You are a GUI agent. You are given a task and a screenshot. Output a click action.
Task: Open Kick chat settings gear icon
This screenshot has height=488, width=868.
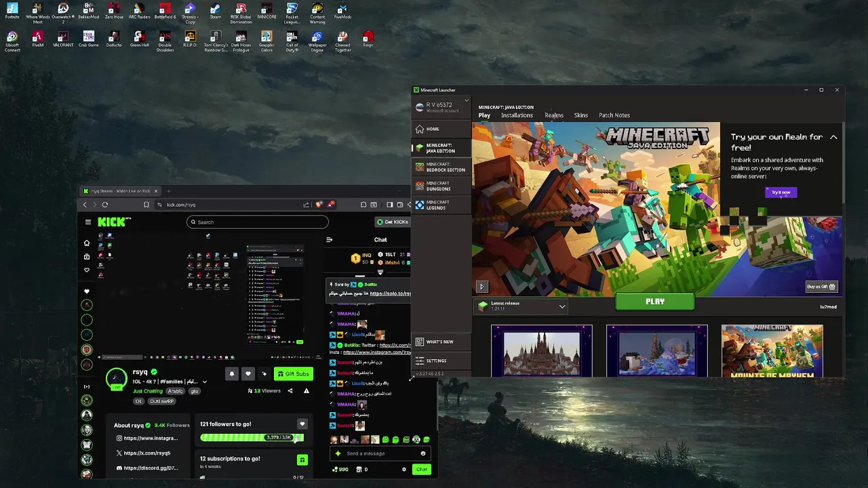click(x=404, y=469)
